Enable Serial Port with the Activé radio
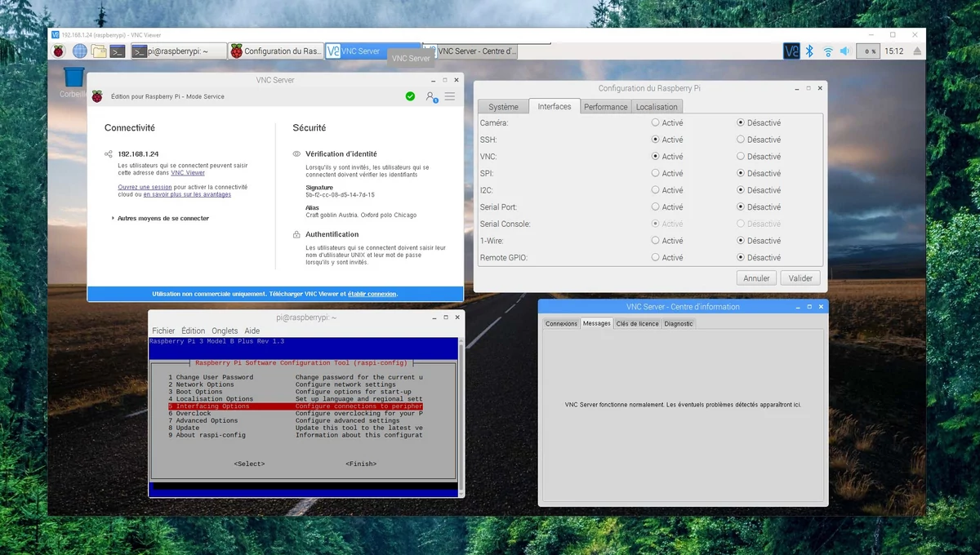 (656, 207)
